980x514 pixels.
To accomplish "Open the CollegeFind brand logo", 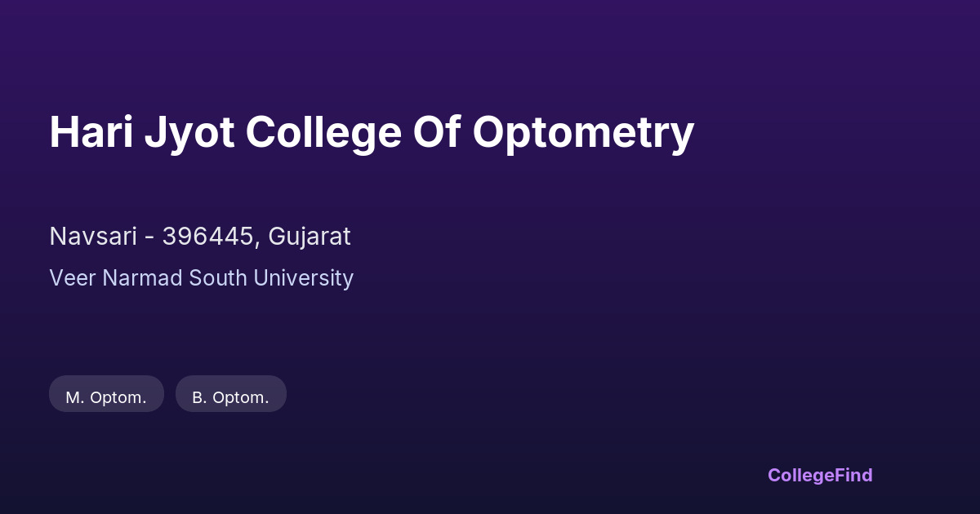I will [x=820, y=475].
